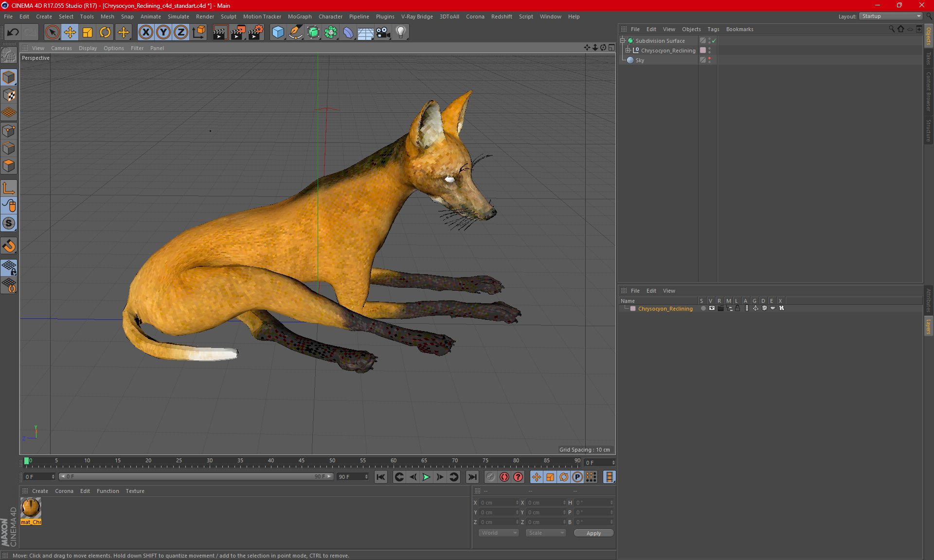Toggle X axis lock
Viewport: 934px width, 560px height.
pos(145,33)
